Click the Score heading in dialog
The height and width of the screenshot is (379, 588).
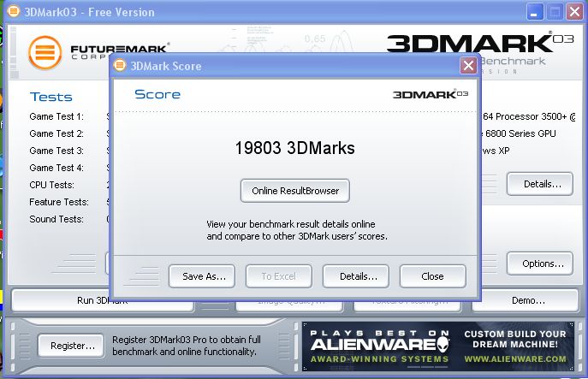157,94
